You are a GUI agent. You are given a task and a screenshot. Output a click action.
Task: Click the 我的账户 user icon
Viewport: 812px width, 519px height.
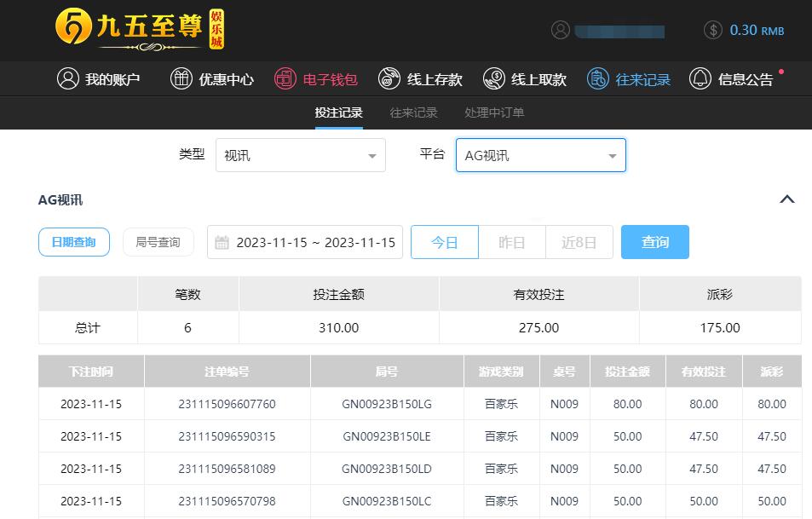[x=67, y=79]
